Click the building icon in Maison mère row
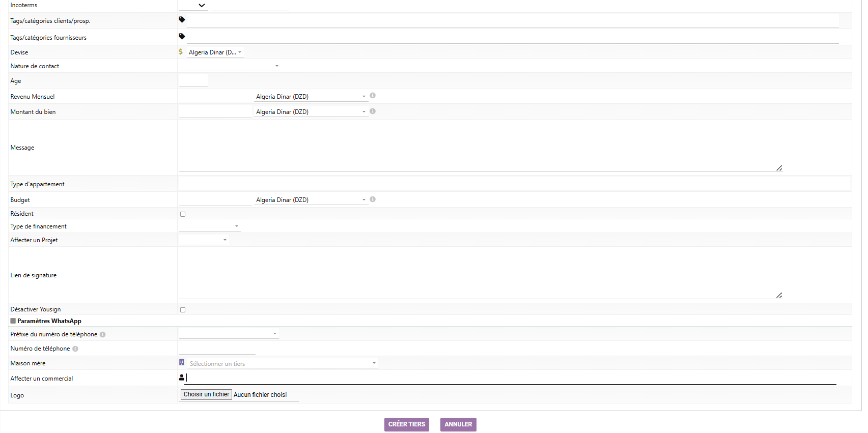 (182, 362)
